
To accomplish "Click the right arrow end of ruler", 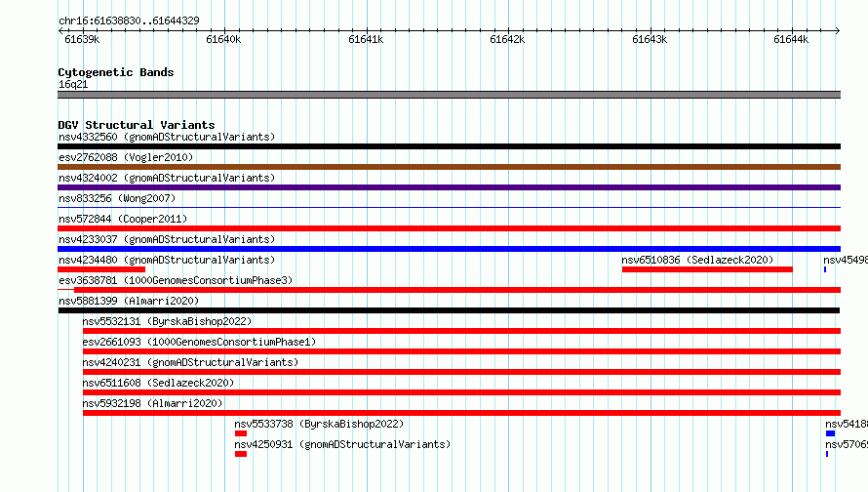I will 838,30.
